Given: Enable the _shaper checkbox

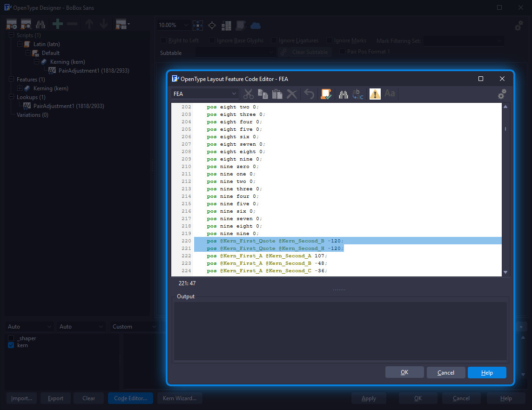Looking at the screenshot, I should pos(11,338).
